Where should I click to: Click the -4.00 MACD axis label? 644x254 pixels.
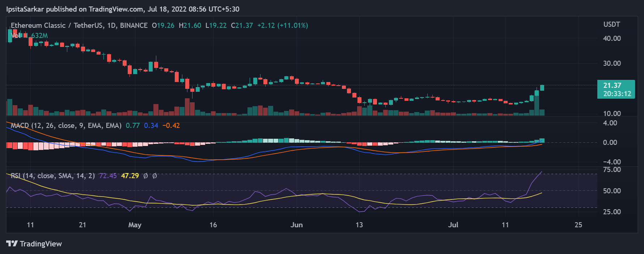(x=612, y=162)
